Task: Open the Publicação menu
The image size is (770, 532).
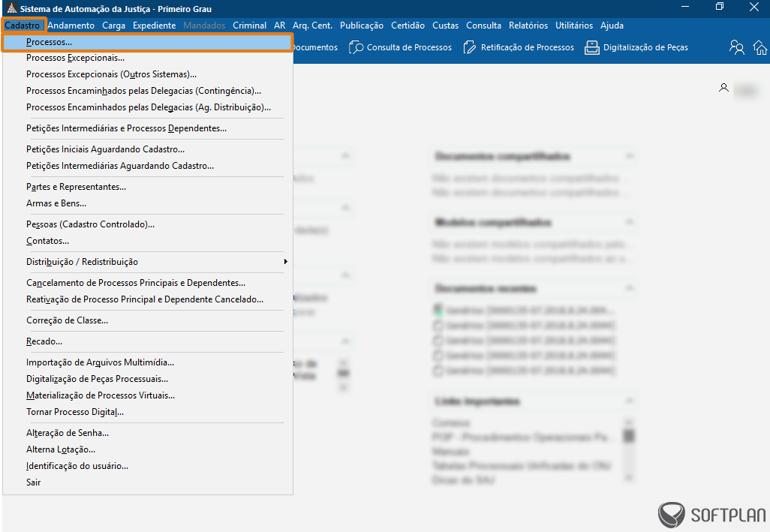Action: point(362,26)
